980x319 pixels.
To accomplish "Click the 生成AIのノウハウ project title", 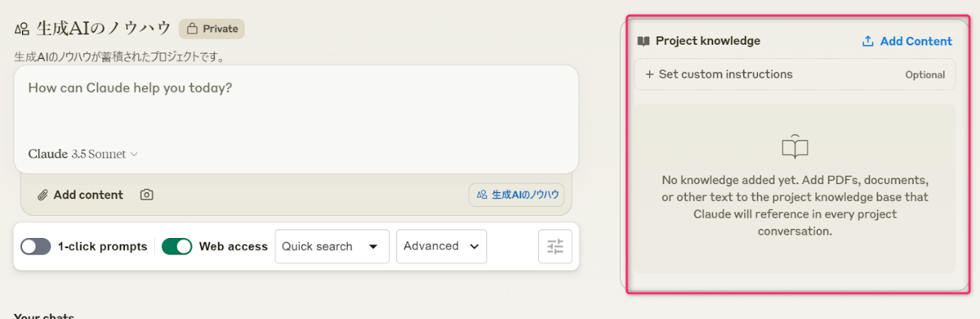I will click(103, 28).
